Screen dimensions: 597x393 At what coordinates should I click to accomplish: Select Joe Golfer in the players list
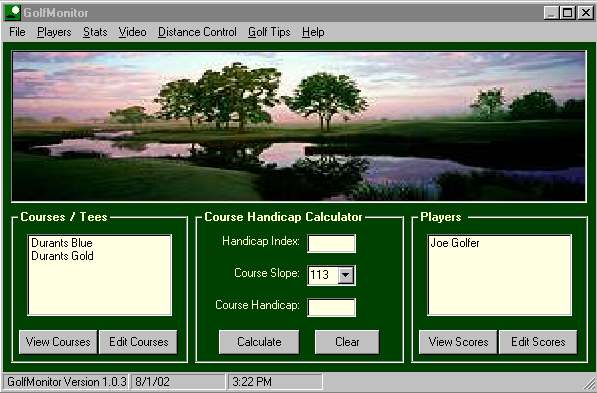coord(455,243)
